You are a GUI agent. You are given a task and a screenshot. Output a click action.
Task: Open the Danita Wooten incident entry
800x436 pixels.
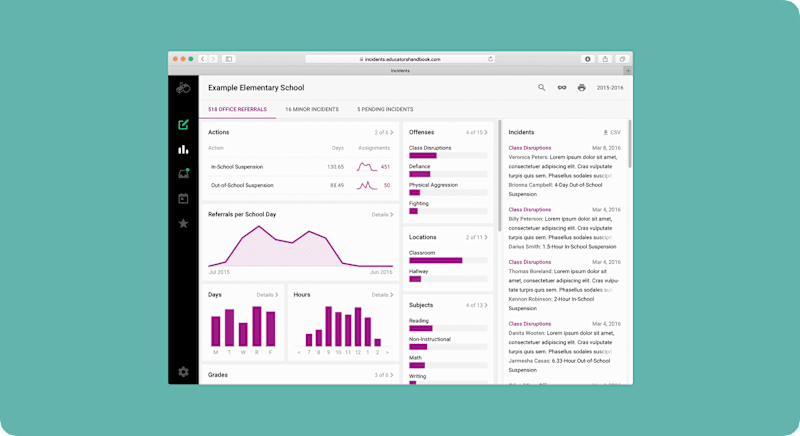(x=564, y=347)
